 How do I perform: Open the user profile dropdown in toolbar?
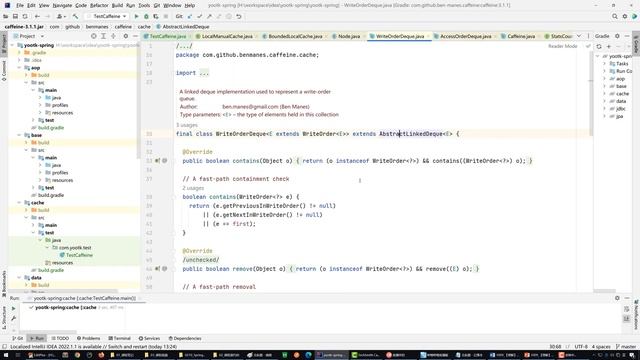[x=61, y=16]
